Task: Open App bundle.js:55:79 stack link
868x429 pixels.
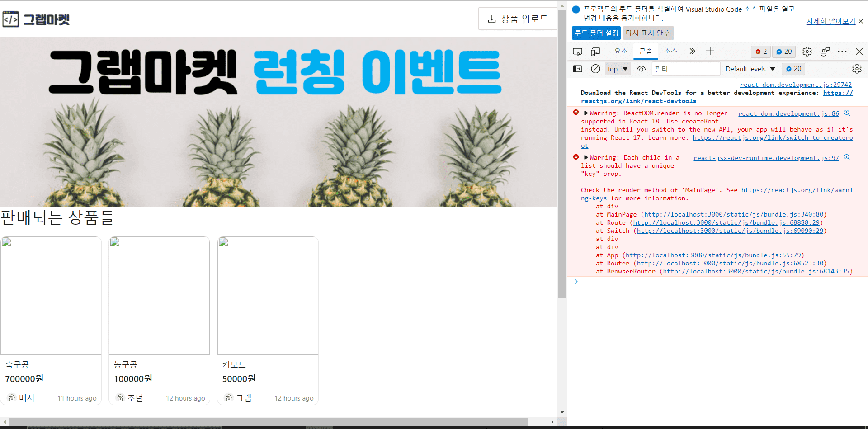Action: [x=713, y=255]
